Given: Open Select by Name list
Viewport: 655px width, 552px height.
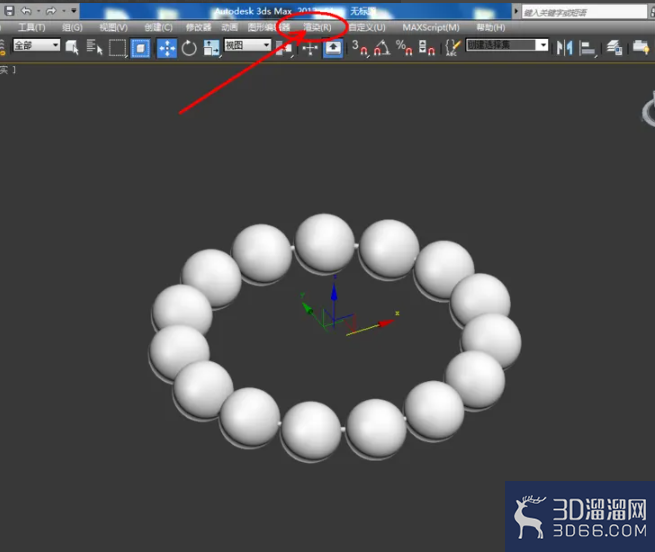Looking at the screenshot, I should (94, 48).
